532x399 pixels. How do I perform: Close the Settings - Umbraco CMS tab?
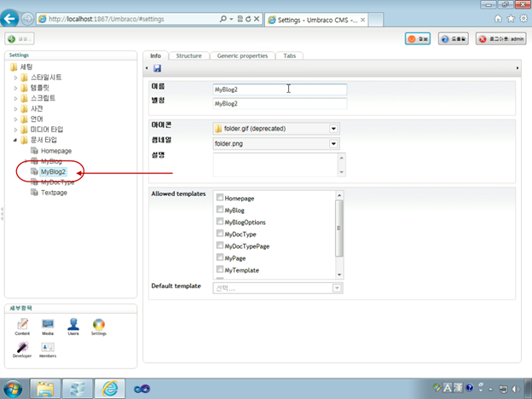(362, 20)
